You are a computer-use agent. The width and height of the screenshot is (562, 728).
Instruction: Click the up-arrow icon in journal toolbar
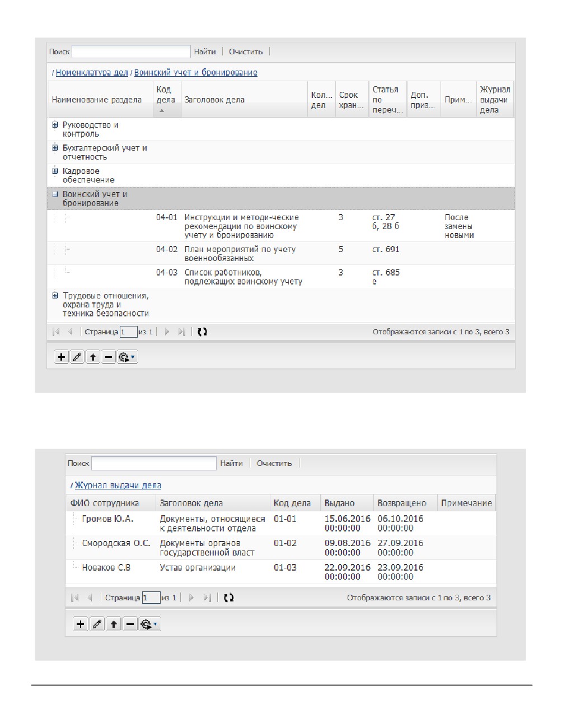coord(114,624)
